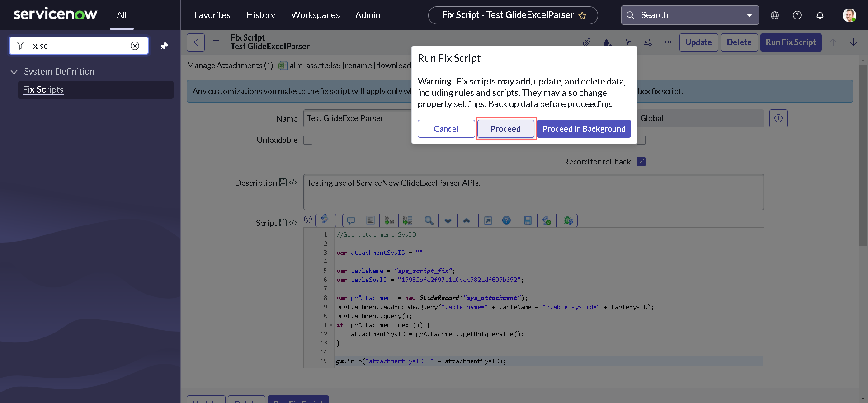Viewport: 868px width, 403px height.
Task: Click the rename attachment link
Action: coord(359,66)
